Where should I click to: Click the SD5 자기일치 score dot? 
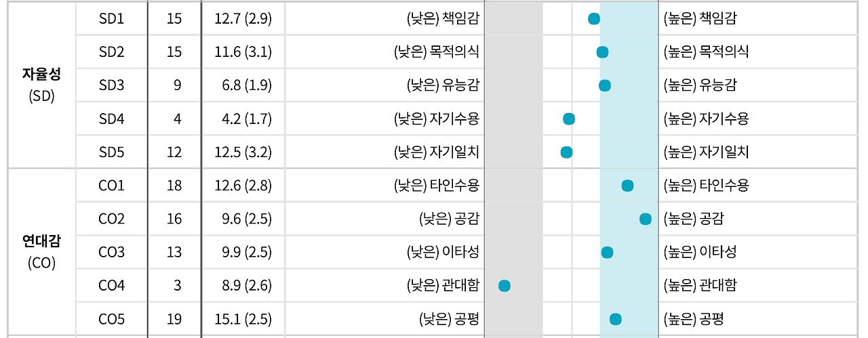(566, 152)
